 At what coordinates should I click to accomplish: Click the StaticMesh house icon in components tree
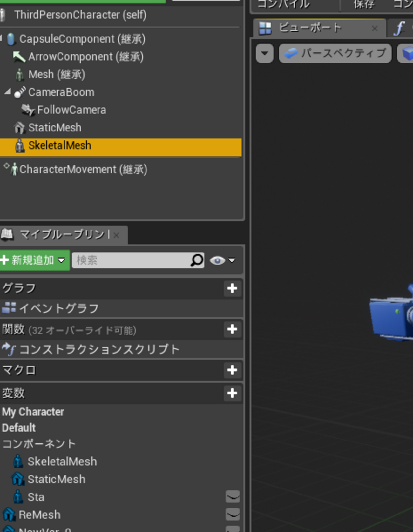20,128
